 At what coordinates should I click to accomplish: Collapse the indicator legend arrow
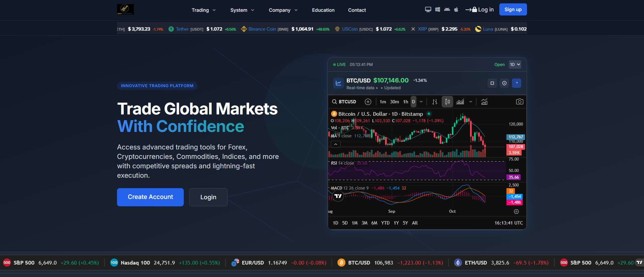pyautogui.click(x=335, y=144)
